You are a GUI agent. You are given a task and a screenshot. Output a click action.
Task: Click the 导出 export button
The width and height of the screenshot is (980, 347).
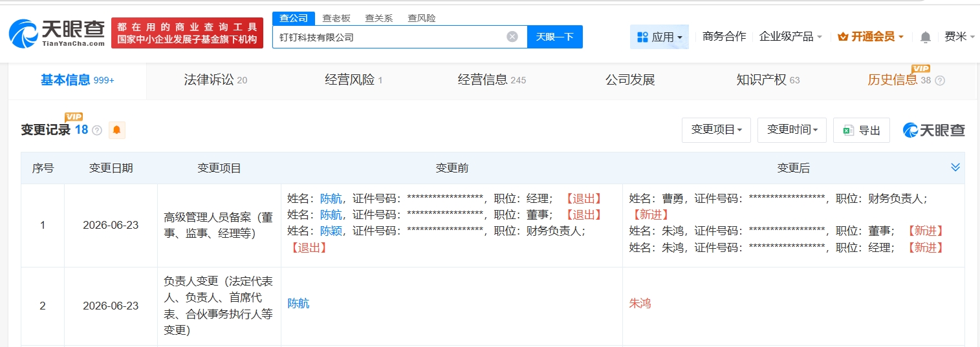tap(862, 130)
